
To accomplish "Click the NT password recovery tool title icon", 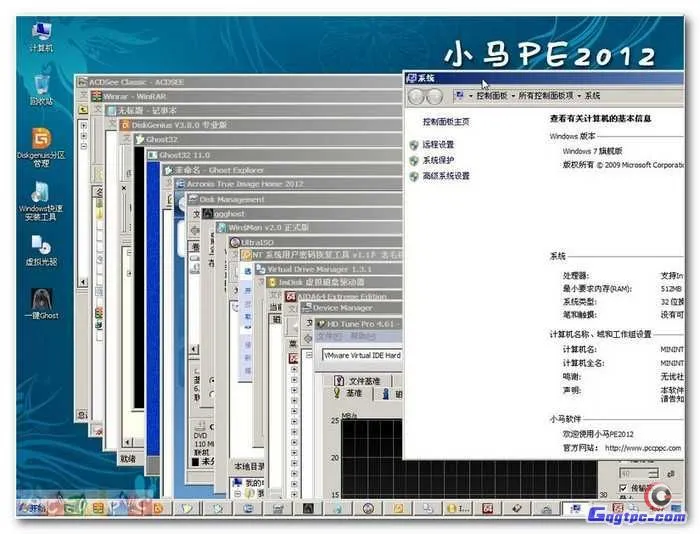I will tap(246, 255).
